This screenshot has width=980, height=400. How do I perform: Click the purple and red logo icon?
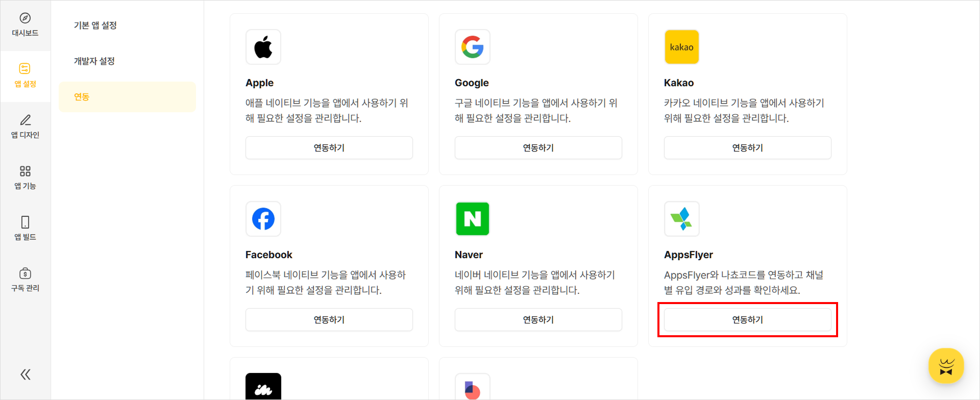click(473, 386)
